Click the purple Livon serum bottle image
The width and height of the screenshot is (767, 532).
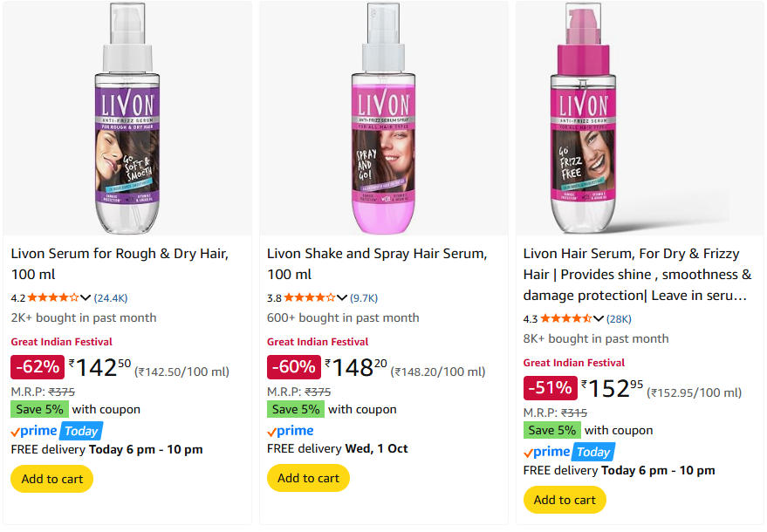click(x=127, y=119)
